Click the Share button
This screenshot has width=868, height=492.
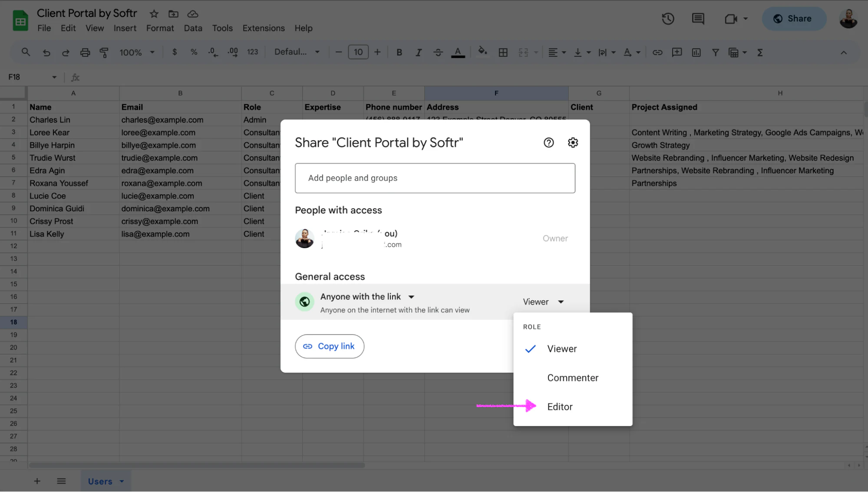794,19
